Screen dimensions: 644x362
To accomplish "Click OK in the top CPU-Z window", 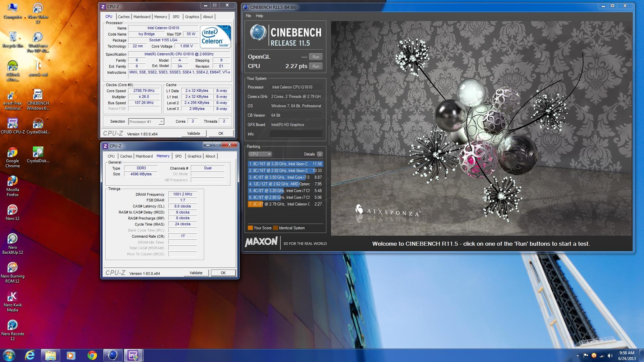I will pyautogui.click(x=221, y=133).
